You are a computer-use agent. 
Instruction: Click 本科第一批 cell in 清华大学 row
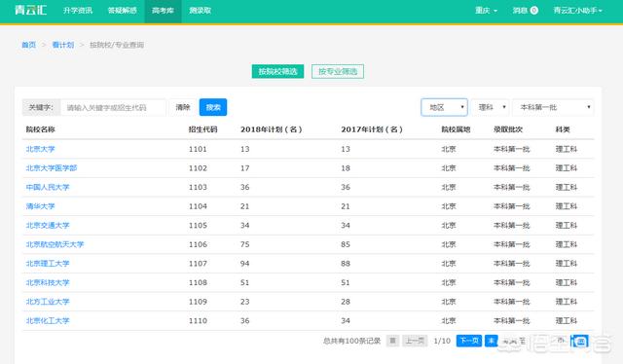pyautogui.click(x=511, y=206)
